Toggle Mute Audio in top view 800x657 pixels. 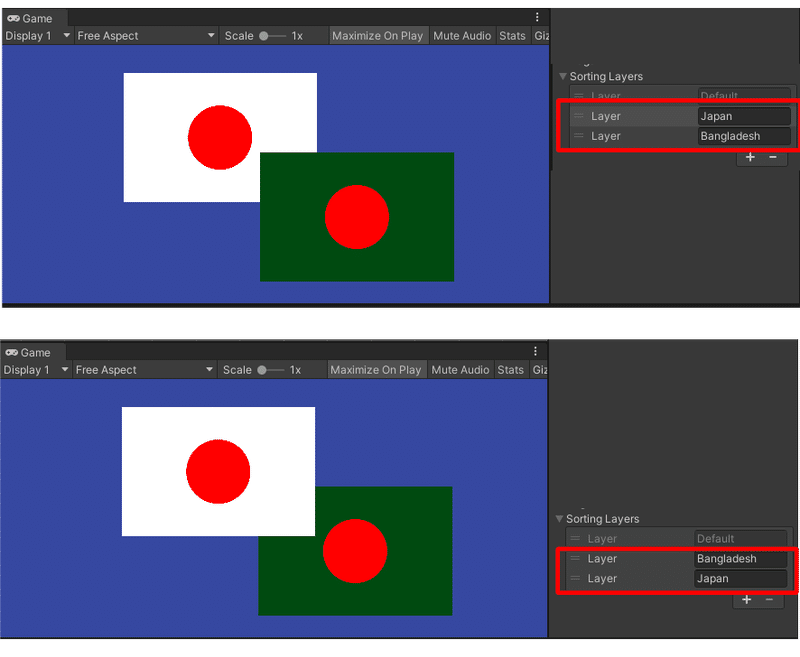[x=462, y=36]
